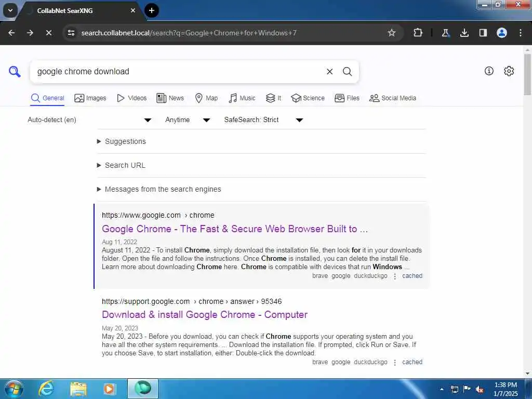Open the three-dot menu on second result
Image resolution: width=532 pixels, height=399 pixels.
point(395,362)
